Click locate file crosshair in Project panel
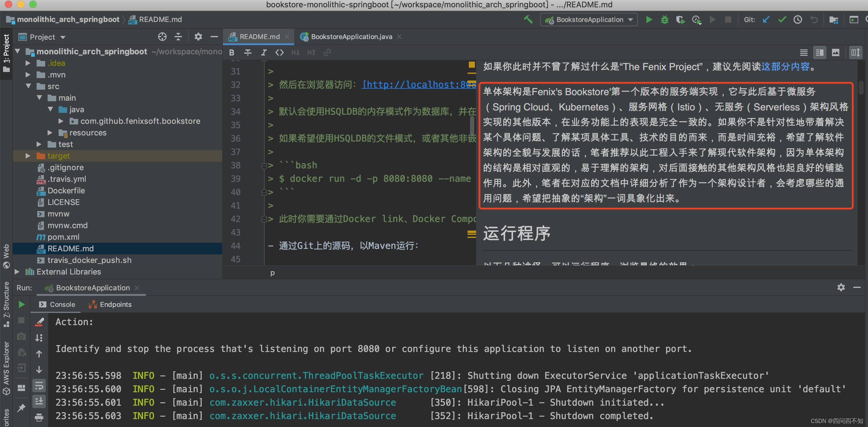This screenshot has width=868, height=427. 162,37
